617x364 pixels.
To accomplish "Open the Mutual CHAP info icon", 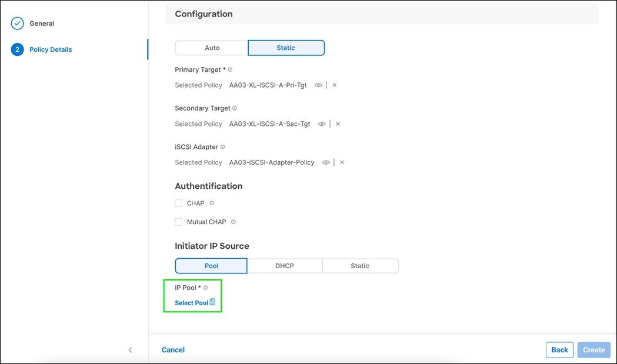I will (233, 222).
